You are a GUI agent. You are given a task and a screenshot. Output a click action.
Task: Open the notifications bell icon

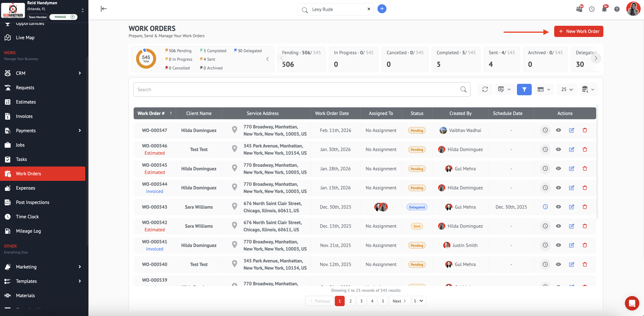tap(604, 9)
